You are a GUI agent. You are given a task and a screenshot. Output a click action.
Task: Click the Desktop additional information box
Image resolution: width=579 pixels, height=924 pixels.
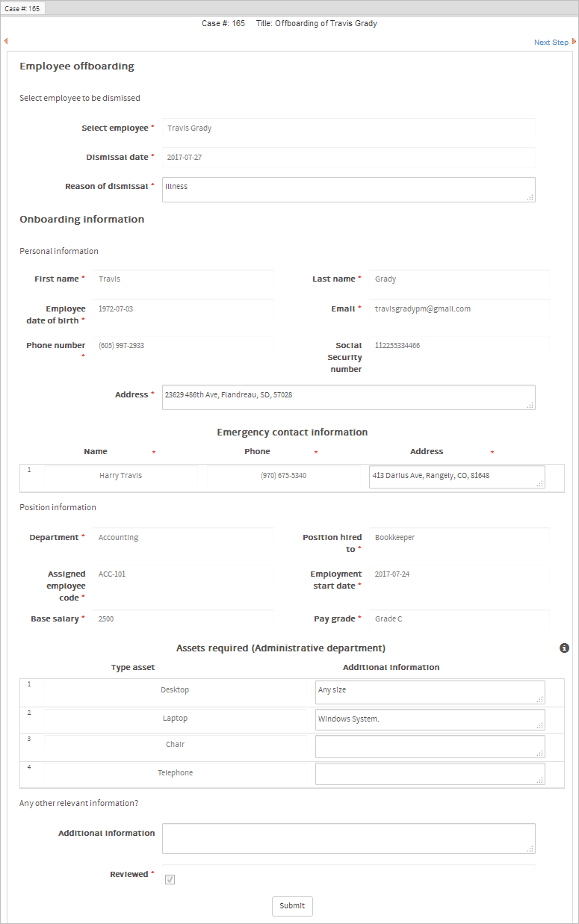(x=430, y=692)
